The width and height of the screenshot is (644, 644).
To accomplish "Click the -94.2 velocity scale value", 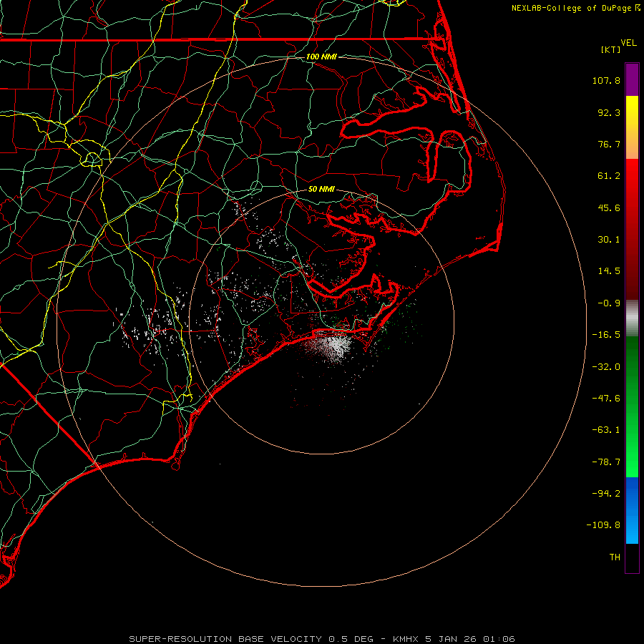I will (x=606, y=493).
